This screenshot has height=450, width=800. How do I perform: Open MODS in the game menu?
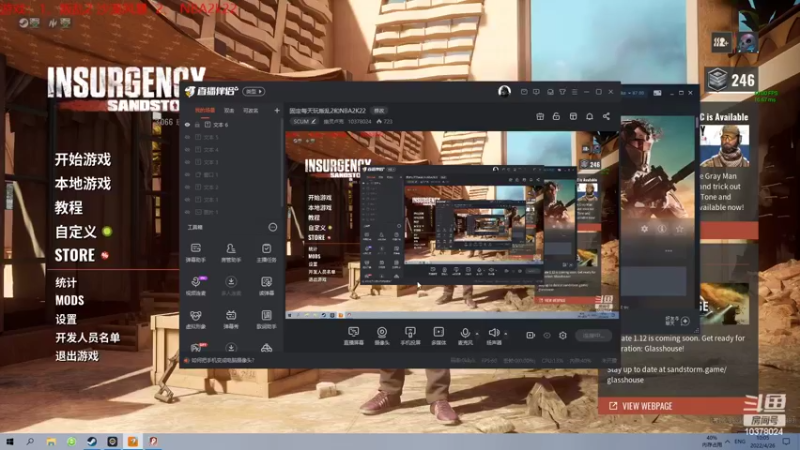[69, 301]
